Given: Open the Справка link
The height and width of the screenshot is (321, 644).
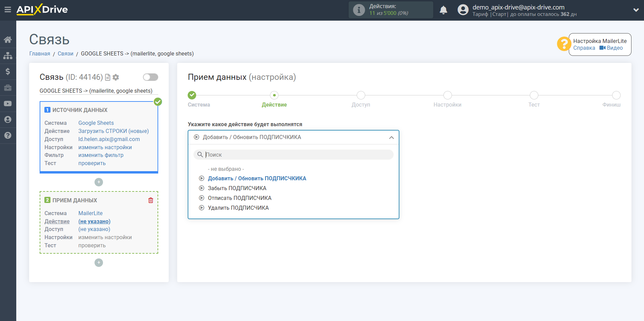Looking at the screenshot, I should tap(584, 48).
